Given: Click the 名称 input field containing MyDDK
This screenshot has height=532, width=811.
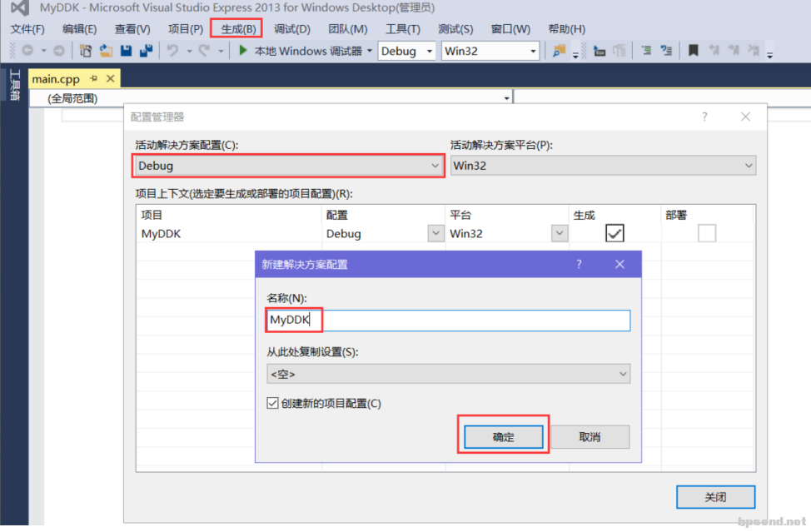Looking at the screenshot, I should click(449, 320).
